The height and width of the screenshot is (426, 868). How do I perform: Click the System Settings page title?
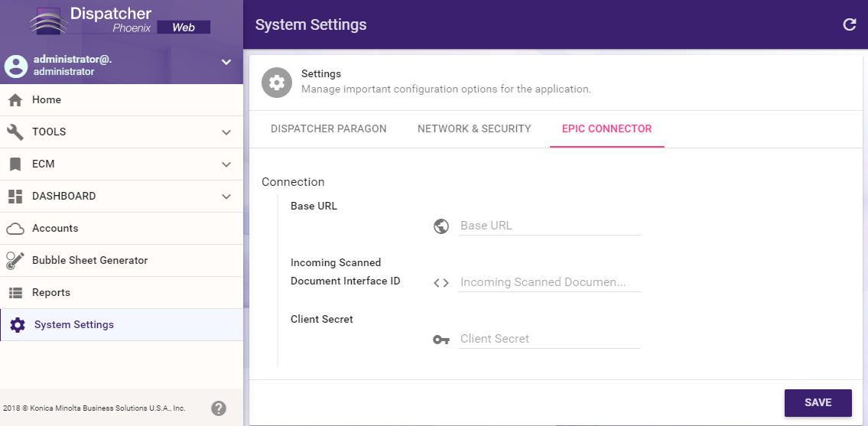pyautogui.click(x=310, y=25)
